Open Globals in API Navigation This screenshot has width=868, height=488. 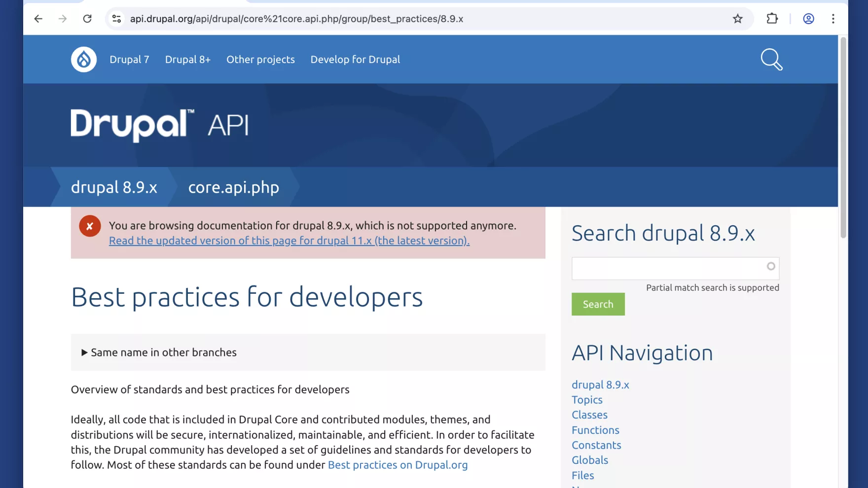click(x=590, y=460)
